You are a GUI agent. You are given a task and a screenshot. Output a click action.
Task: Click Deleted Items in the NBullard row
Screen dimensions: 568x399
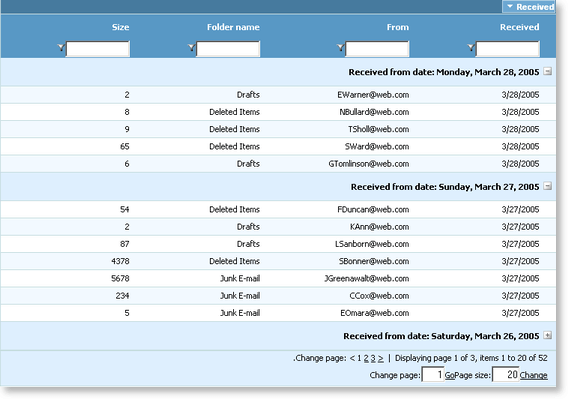coord(234,112)
